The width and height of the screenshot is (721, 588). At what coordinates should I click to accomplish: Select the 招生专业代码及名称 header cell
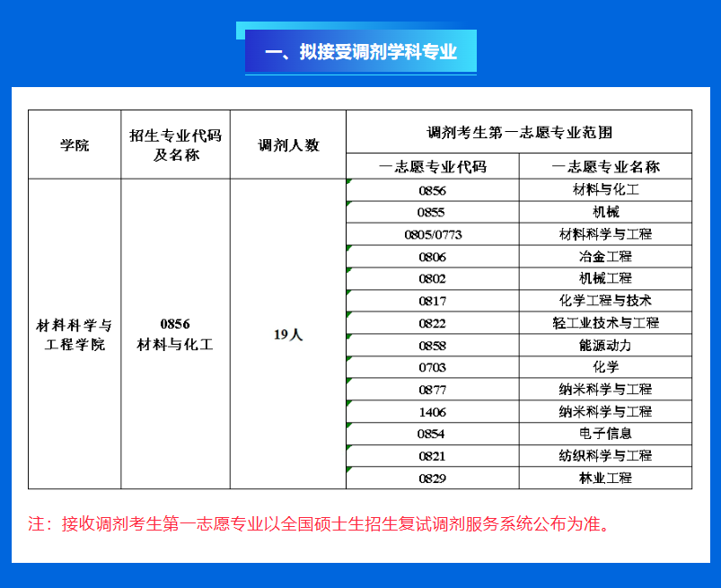coord(175,145)
